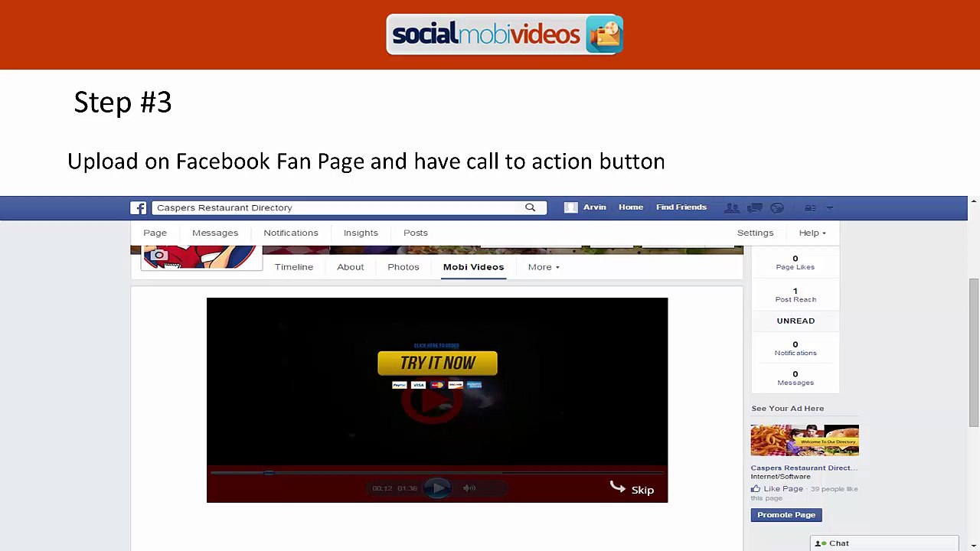
Task: Click the page vertical scrollbar thumb
Action: (973, 352)
